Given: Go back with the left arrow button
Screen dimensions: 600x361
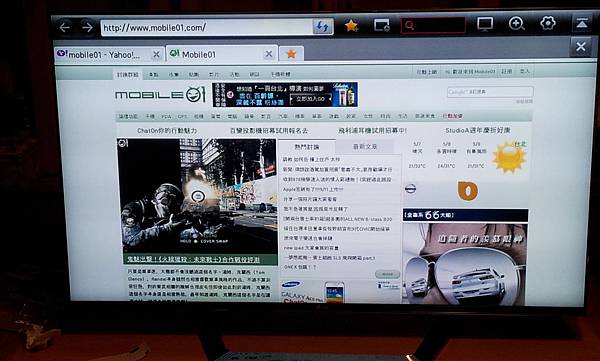Looking at the screenshot, I should (65, 28).
